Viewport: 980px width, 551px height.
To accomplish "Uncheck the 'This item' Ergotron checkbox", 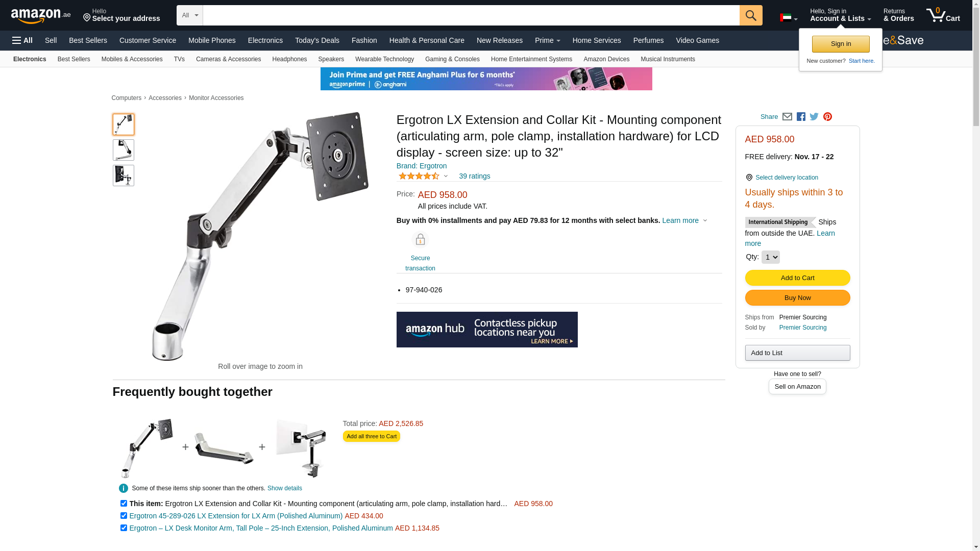I will click(x=124, y=504).
